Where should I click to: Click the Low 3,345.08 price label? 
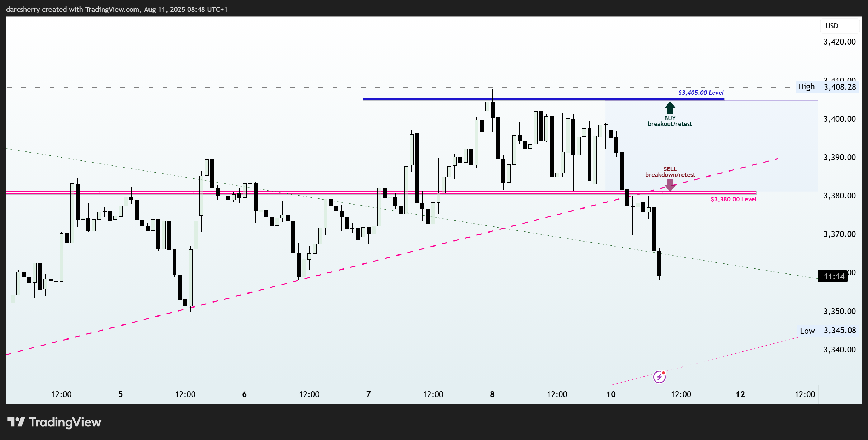(x=828, y=331)
